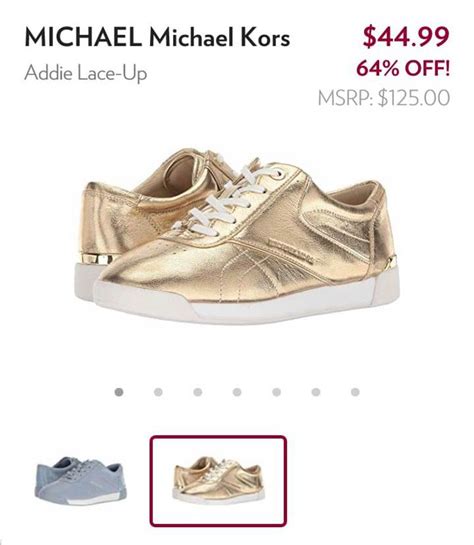The height and width of the screenshot is (545, 474).
Task: Click the $44.99 sale price
Action: pos(406,36)
